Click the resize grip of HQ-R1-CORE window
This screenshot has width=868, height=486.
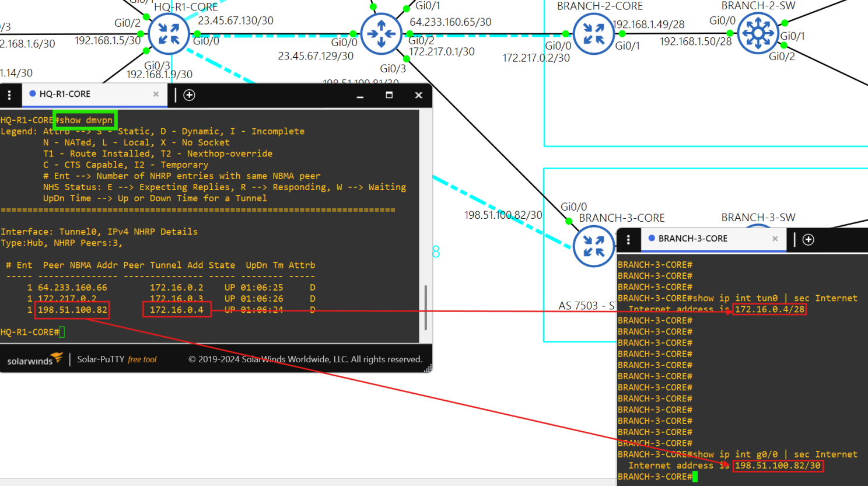[428, 368]
